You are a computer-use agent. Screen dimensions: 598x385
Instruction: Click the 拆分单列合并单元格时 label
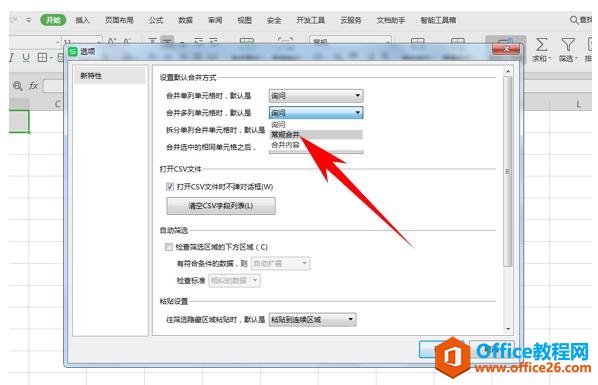pos(215,130)
